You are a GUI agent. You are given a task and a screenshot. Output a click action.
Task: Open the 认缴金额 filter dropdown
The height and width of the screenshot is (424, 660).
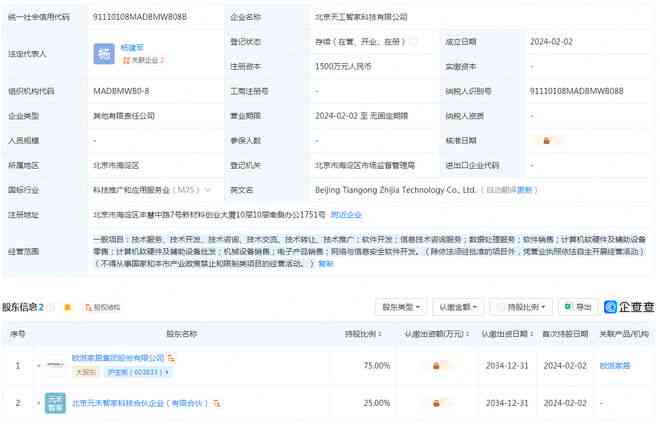pyautogui.click(x=458, y=307)
